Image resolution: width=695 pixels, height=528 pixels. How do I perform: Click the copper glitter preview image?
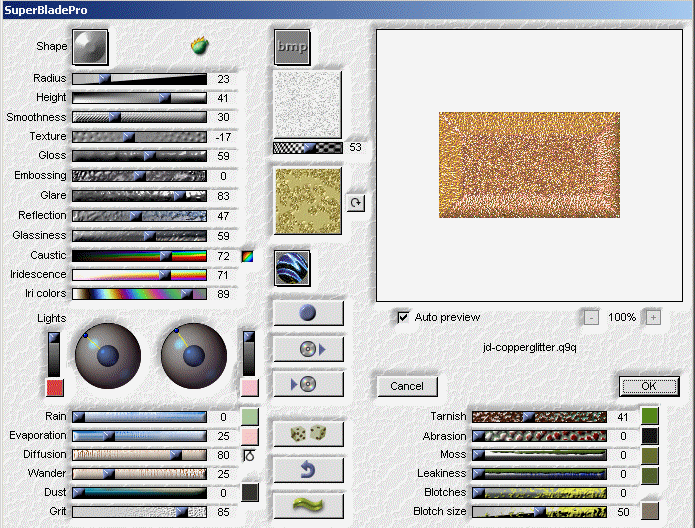click(529, 165)
